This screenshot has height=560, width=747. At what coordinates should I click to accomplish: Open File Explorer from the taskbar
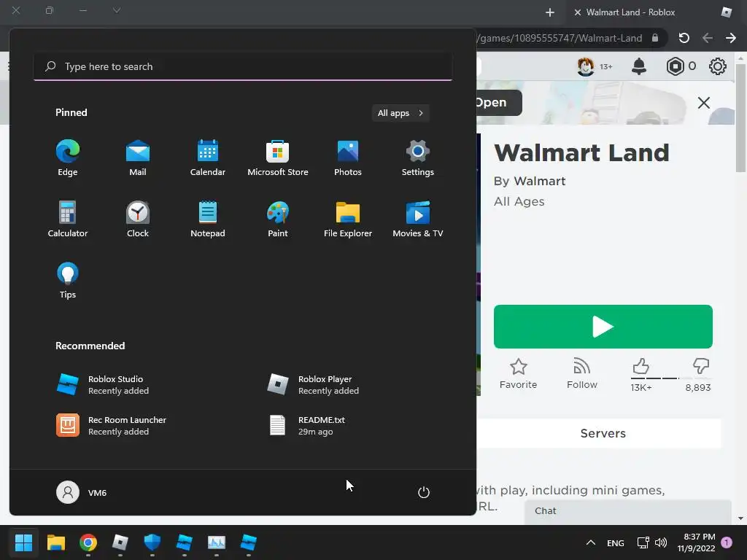pyautogui.click(x=55, y=542)
